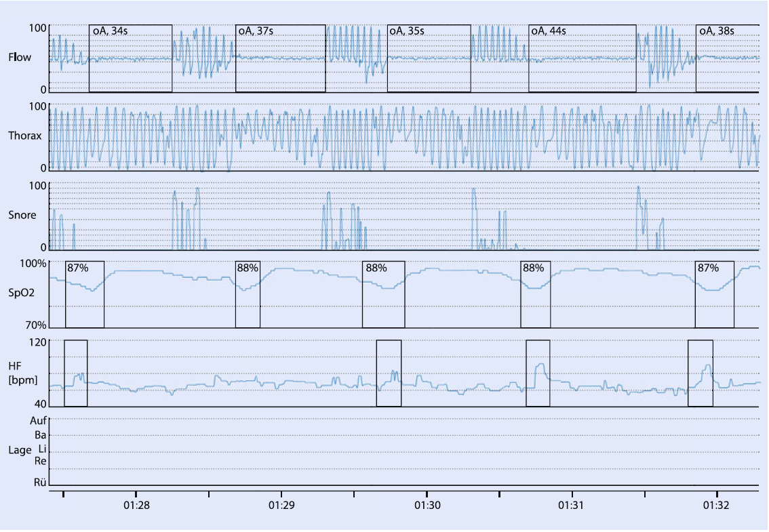Click the 01:31 time axis label
The image size is (769, 532).
click(x=571, y=506)
